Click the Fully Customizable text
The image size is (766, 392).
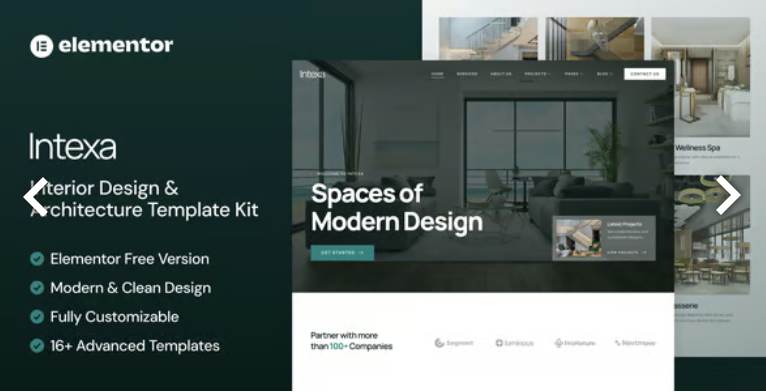(115, 317)
